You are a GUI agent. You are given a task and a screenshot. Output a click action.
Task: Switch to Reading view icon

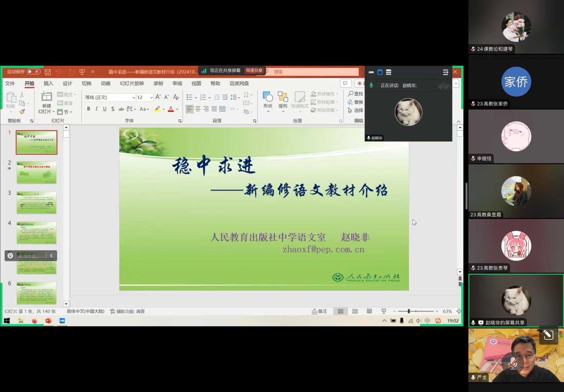(369, 311)
